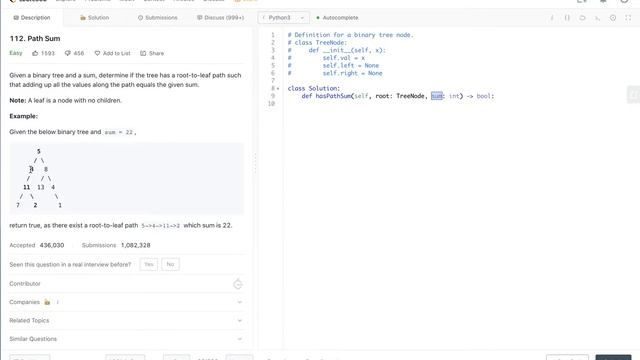Image resolution: width=640 pixels, height=360 pixels.
Task: Toggle fullscreen editor icon
Action: (x=628, y=18)
